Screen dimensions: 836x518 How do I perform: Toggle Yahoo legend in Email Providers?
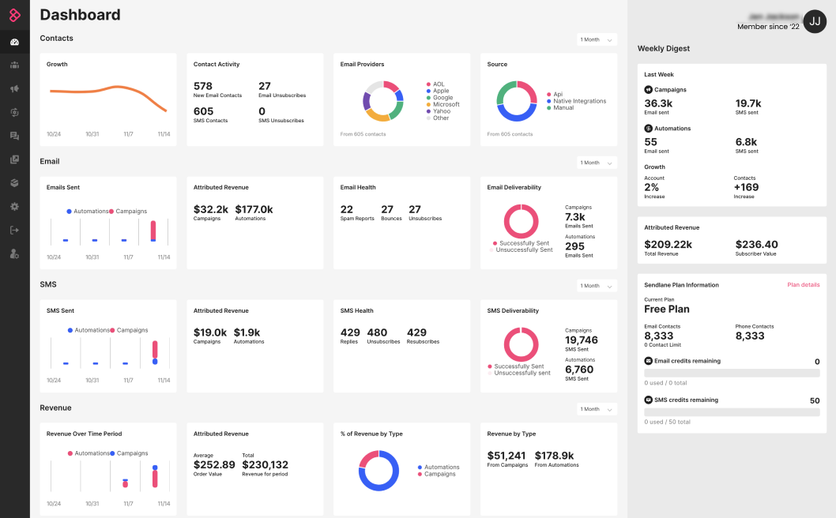(438, 111)
